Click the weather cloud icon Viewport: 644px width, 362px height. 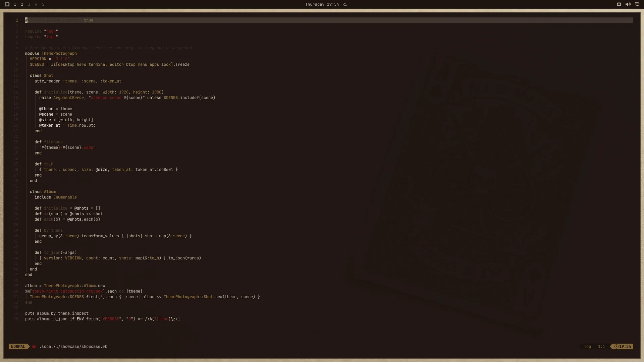345,4
